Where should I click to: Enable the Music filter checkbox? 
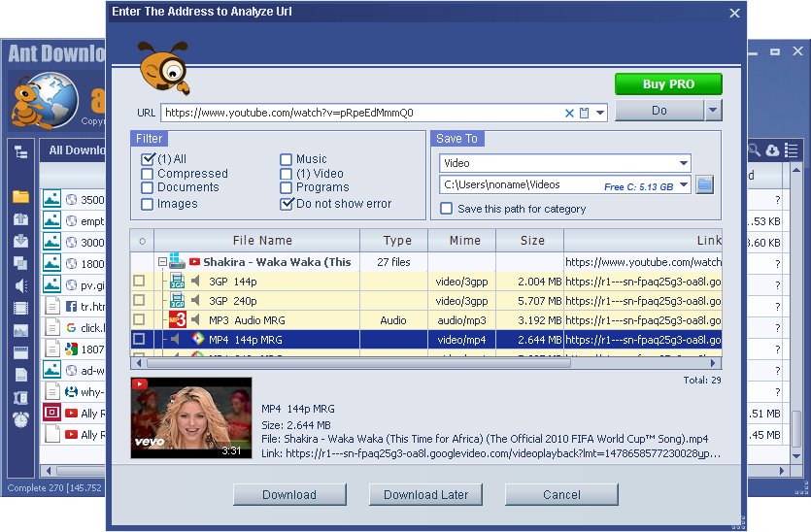coord(286,159)
